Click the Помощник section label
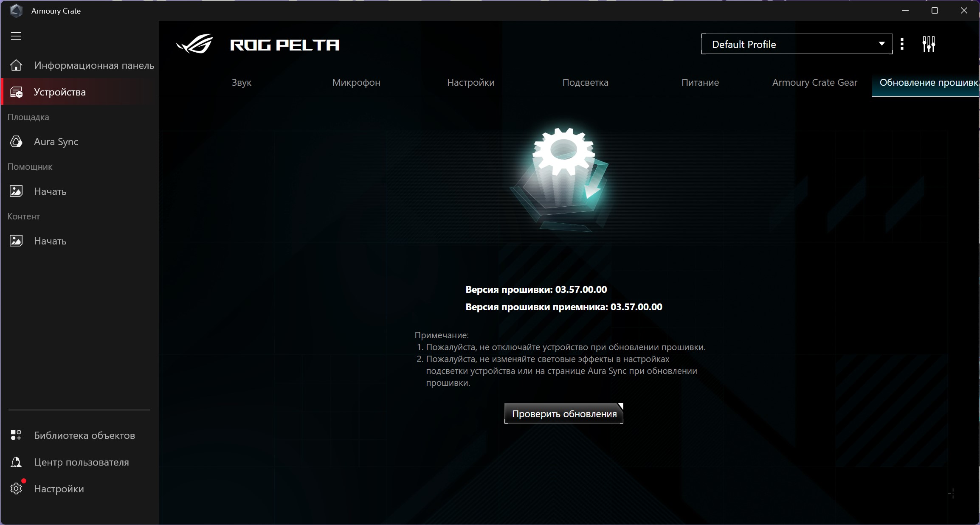 coord(30,167)
